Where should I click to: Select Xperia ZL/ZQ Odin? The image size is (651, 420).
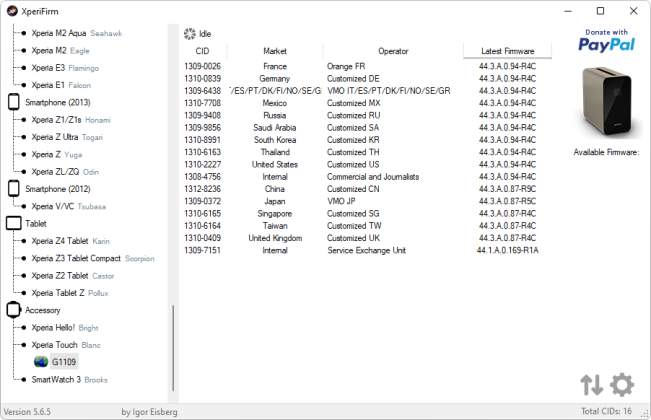[x=65, y=172]
